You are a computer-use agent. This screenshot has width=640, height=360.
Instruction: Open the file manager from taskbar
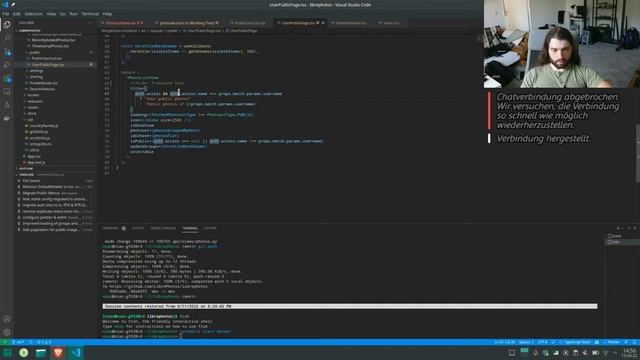(x=41, y=353)
